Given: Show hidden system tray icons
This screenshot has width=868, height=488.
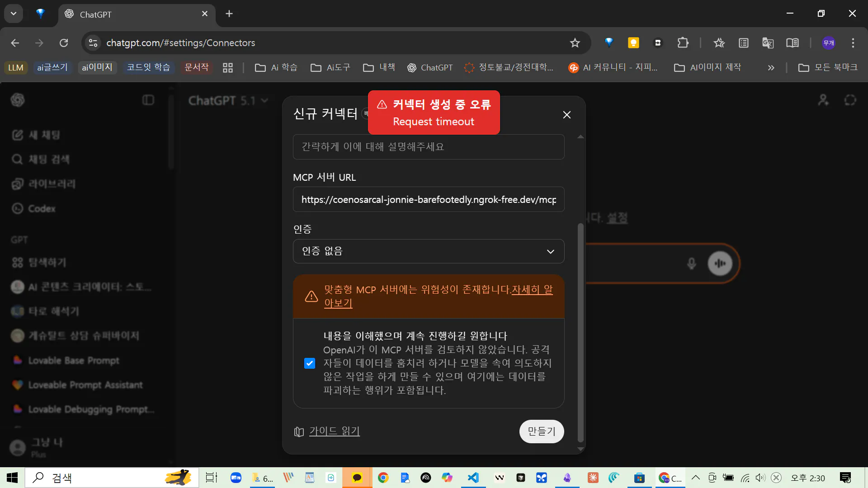Looking at the screenshot, I should (695, 478).
